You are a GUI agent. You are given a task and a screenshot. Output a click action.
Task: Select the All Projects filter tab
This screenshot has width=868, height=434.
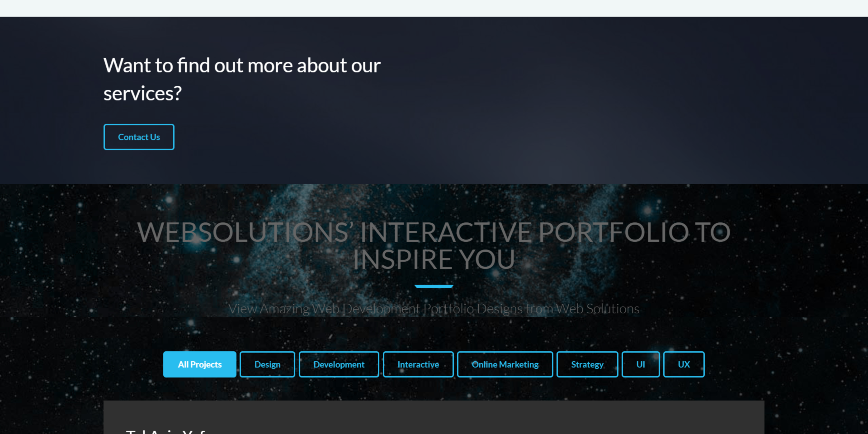[199, 364]
